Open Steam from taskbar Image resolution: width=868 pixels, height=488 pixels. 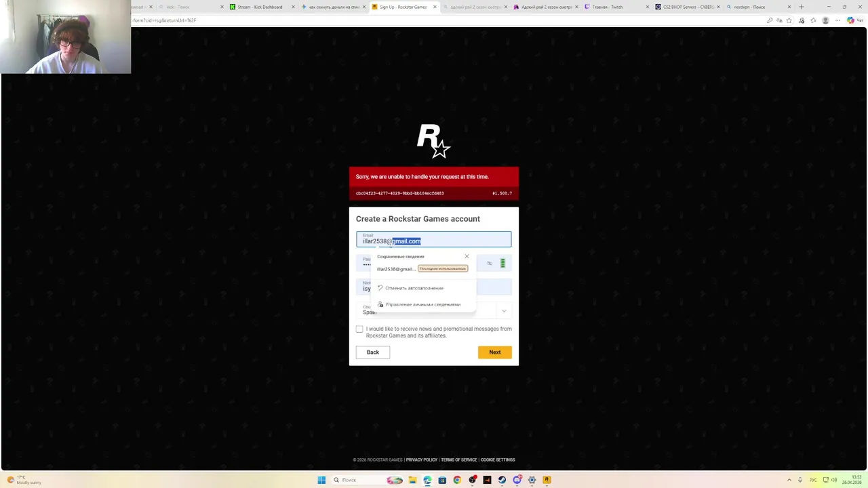tap(502, 480)
